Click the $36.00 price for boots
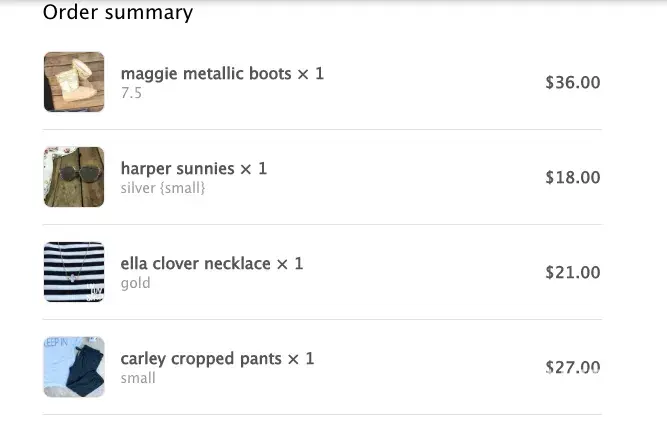 572,83
